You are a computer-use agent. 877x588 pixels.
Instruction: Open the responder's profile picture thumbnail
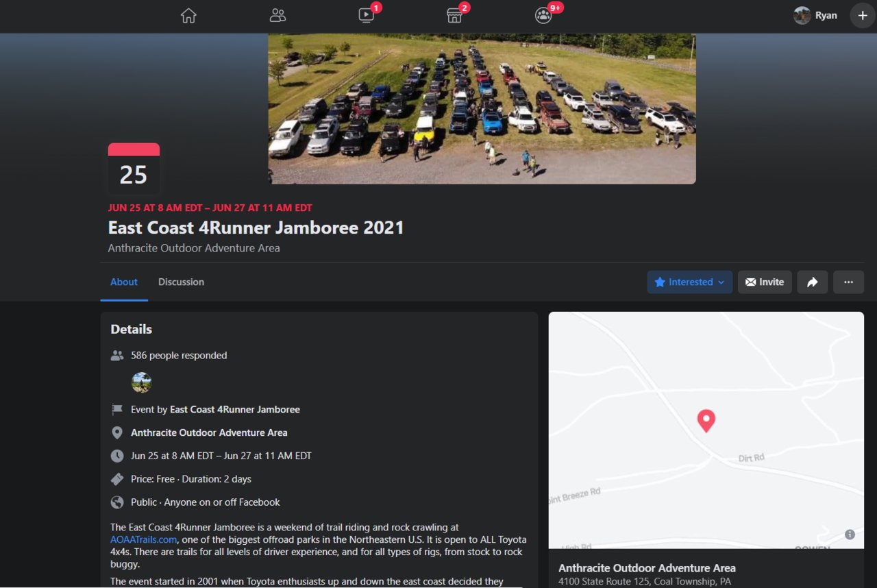141,382
